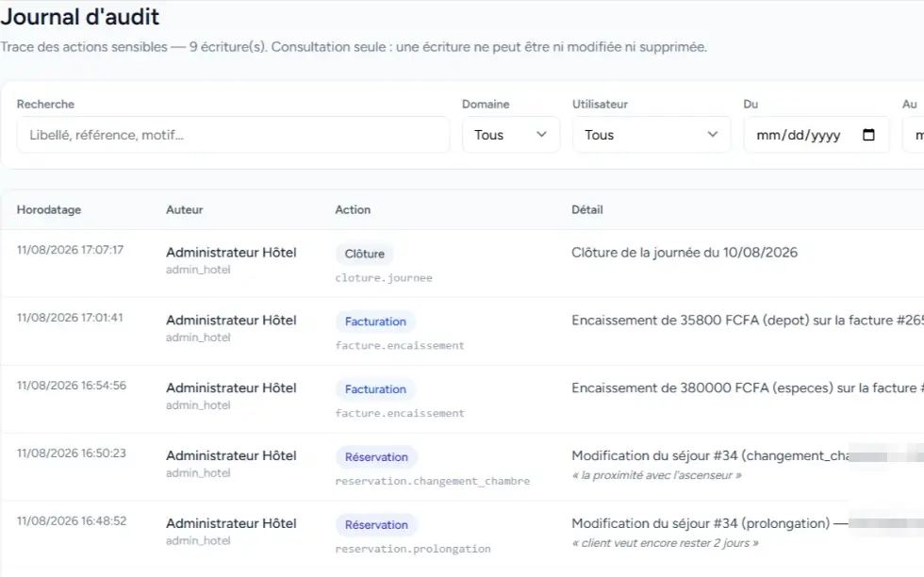The width and height of the screenshot is (924, 577).
Task: Click the Réservation badge in 16:48:52 row
Action: click(x=376, y=525)
